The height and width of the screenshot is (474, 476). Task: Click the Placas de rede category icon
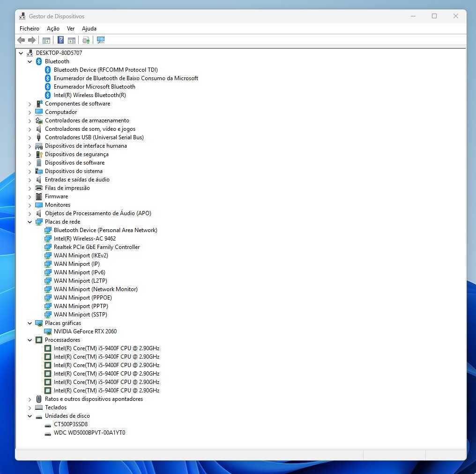[x=39, y=222]
